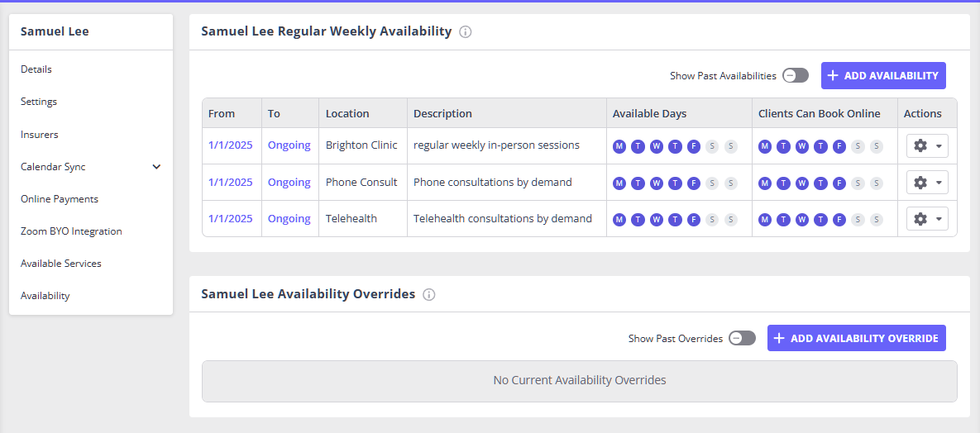The image size is (980, 433).
Task: Open Ongoing link for Brighton Clinic row
Action: 289,145
